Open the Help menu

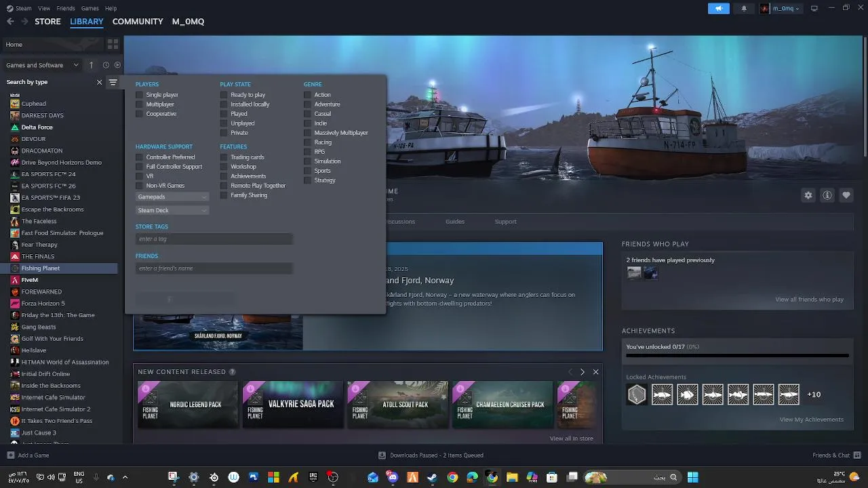[x=111, y=8]
